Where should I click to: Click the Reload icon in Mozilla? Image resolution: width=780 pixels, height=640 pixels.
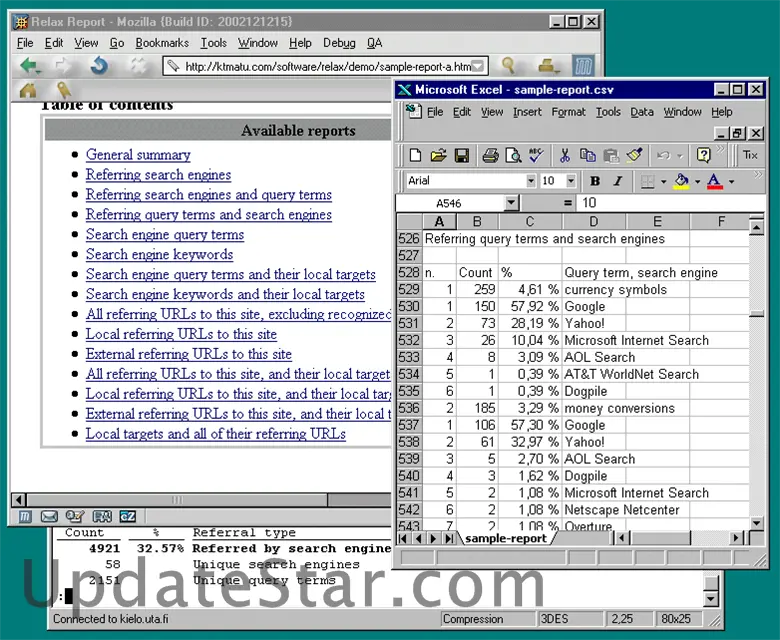99,65
